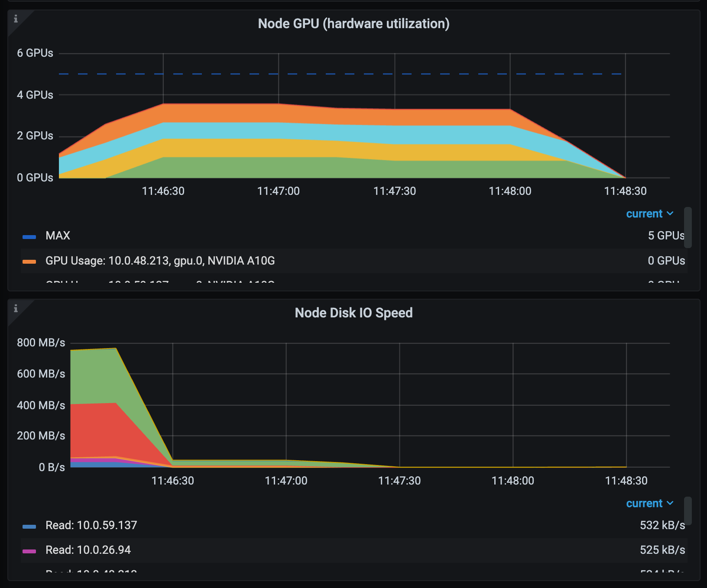Click the magenta Read 10.0.26.94 color swatch
707x588 pixels.
pyautogui.click(x=29, y=551)
